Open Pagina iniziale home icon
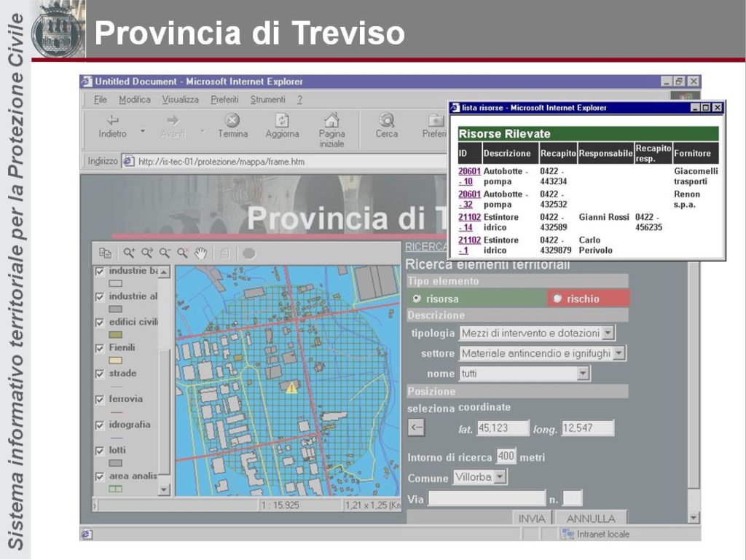This screenshot has width=746, height=560. 331,120
